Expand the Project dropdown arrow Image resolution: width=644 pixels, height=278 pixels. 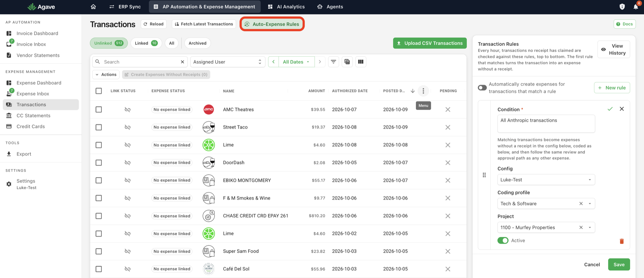tap(590, 227)
